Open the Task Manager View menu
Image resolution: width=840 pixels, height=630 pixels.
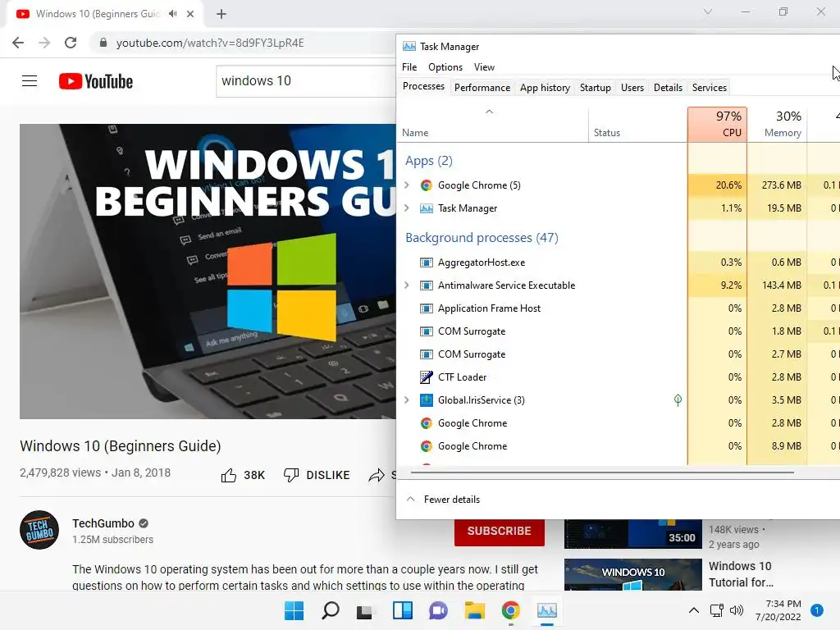tap(484, 67)
